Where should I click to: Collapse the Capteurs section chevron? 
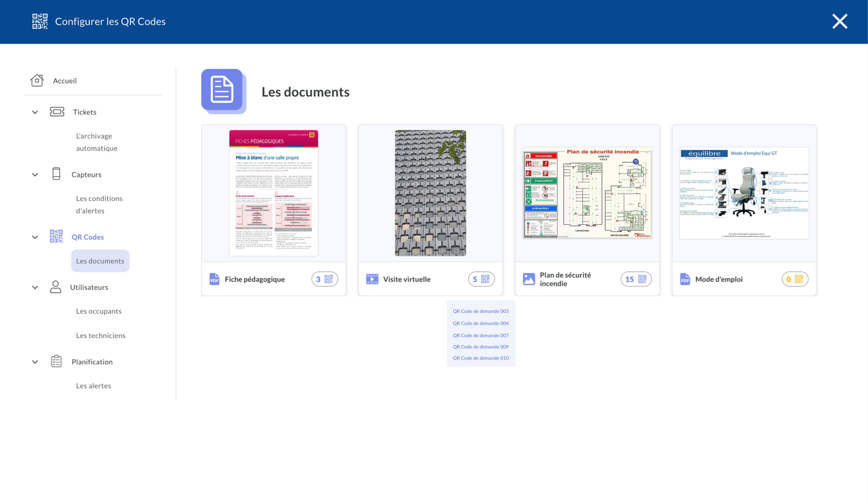(x=35, y=175)
